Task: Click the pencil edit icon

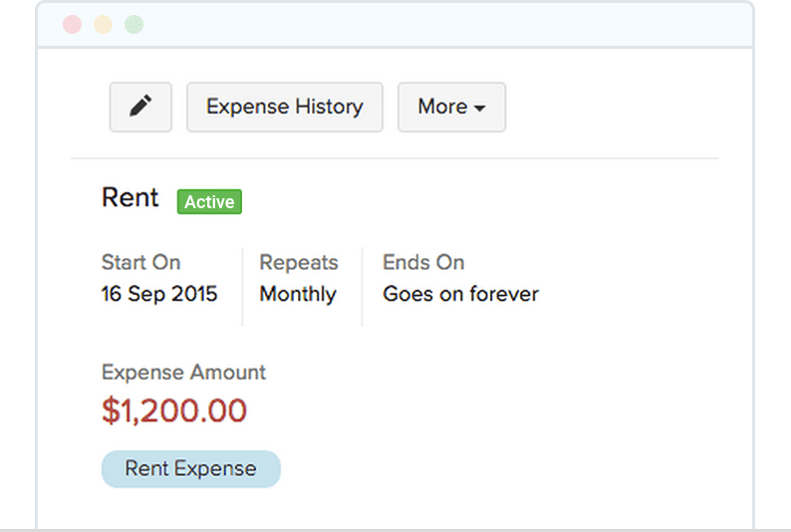Action: [140, 107]
